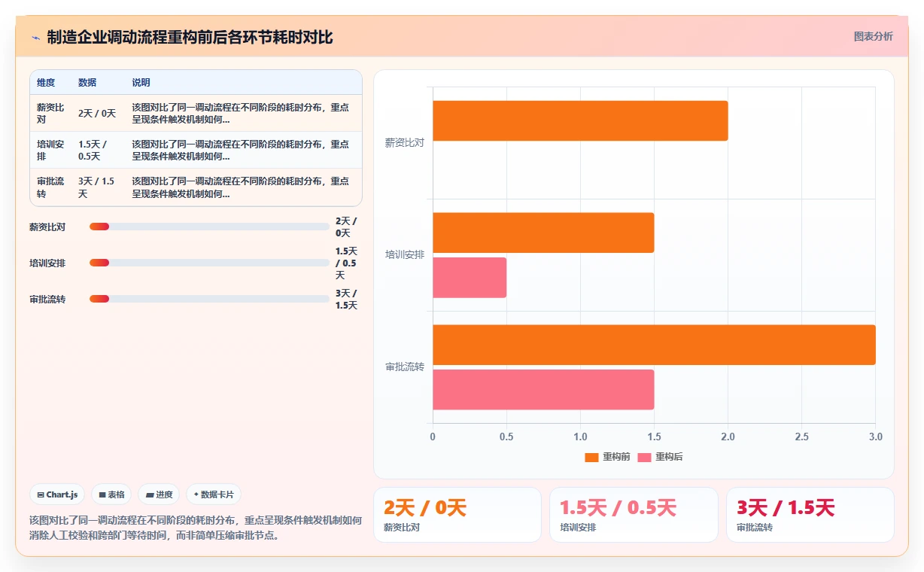Click the 3.0 x-axis tick label
The width and height of the screenshot is (924, 572).
pos(875,437)
